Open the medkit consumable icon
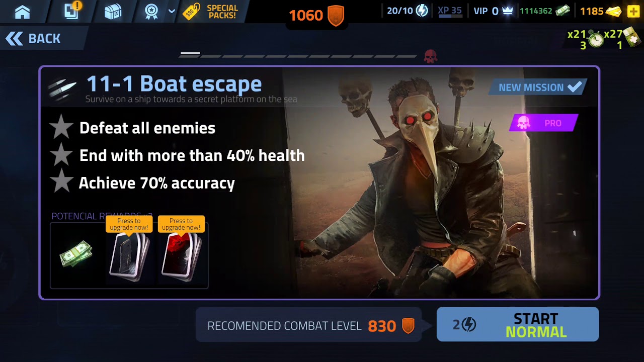 630,38
